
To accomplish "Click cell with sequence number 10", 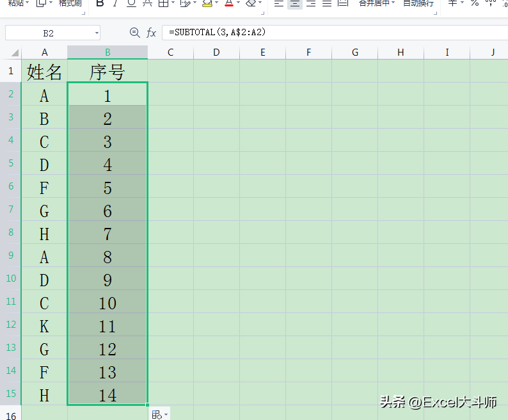I will pos(107,302).
